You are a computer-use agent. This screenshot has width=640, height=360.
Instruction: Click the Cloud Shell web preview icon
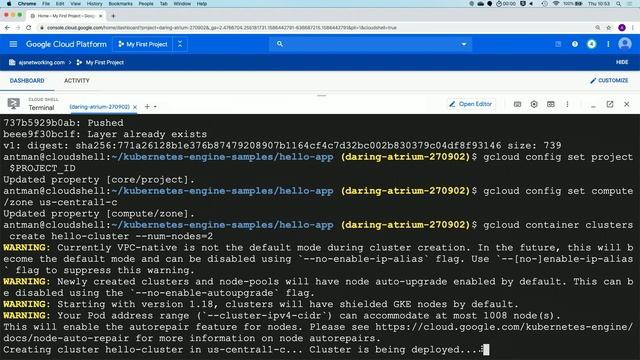point(551,104)
